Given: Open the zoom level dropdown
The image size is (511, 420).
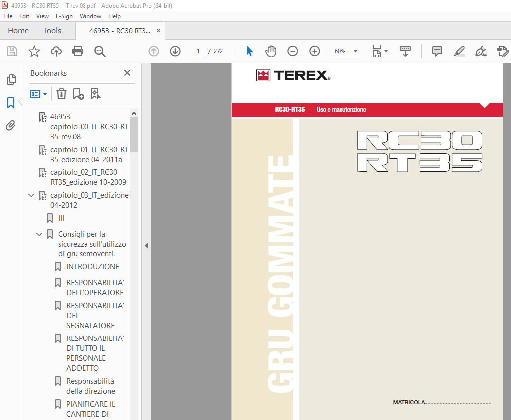Looking at the screenshot, I should coord(355,51).
